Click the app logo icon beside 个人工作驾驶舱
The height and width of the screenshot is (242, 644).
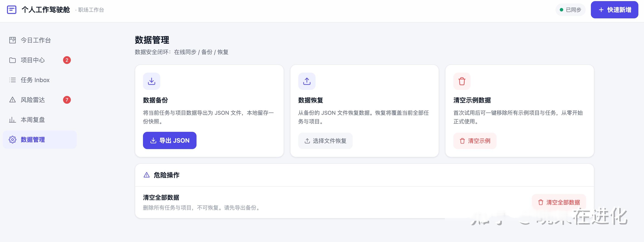point(11,10)
